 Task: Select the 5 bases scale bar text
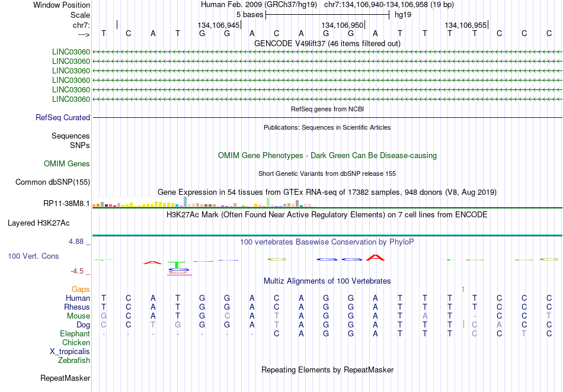pyautogui.click(x=249, y=15)
